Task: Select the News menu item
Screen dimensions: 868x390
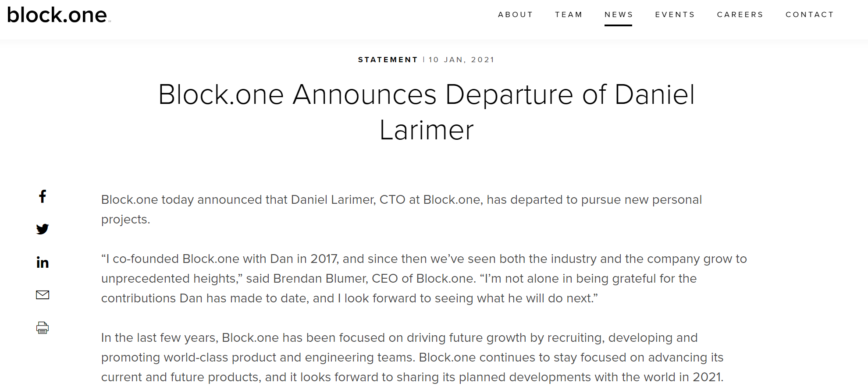Action: point(619,14)
